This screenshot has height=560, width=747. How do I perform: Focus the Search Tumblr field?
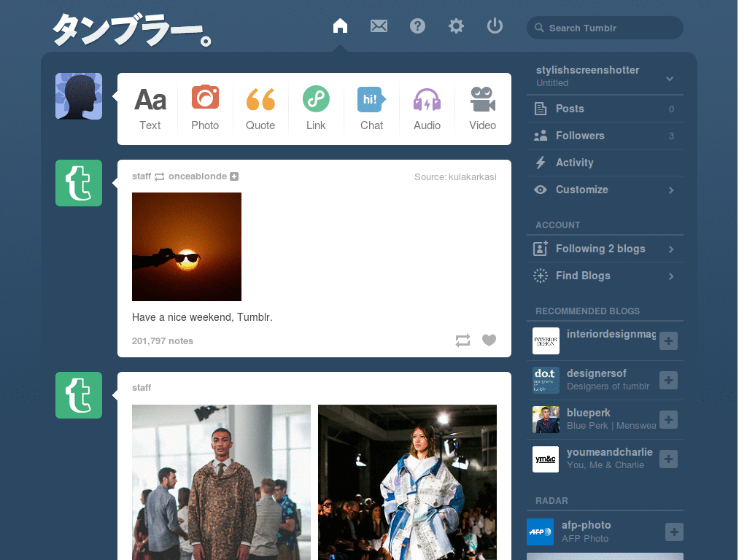605,28
